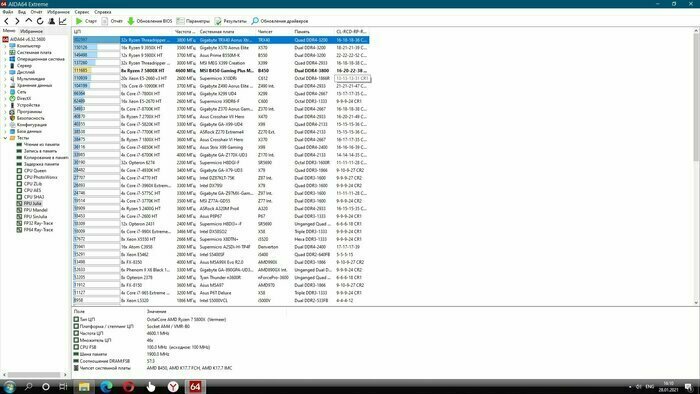Open the Отчет report toolbar icon
The image size is (700, 394).
pos(104,21)
